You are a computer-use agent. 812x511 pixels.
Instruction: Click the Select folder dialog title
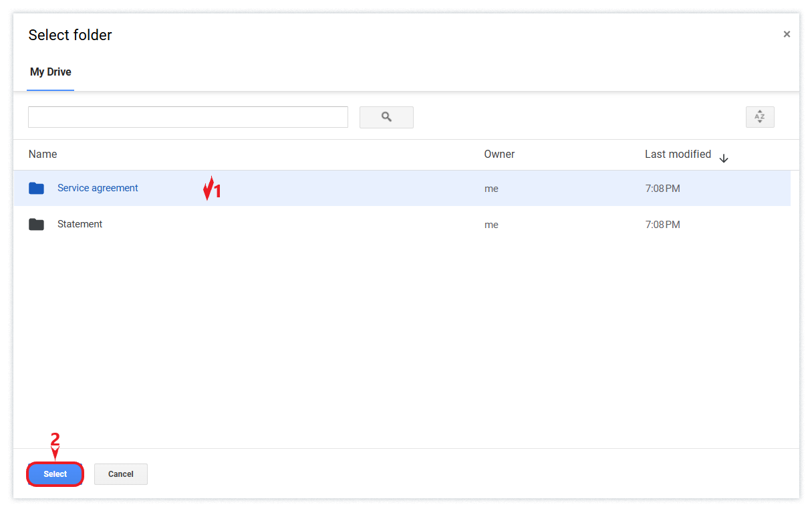pyautogui.click(x=70, y=35)
